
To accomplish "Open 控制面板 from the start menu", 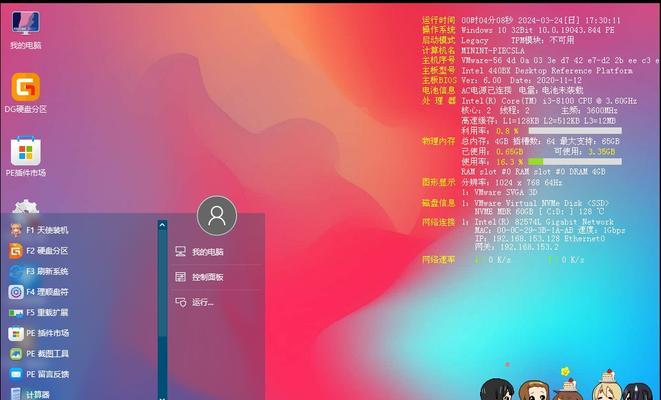I will point(199,277).
